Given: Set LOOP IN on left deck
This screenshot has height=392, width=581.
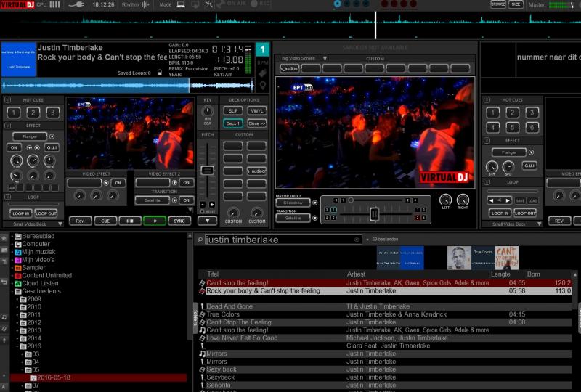Looking at the screenshot, I should tap(21, 213).
